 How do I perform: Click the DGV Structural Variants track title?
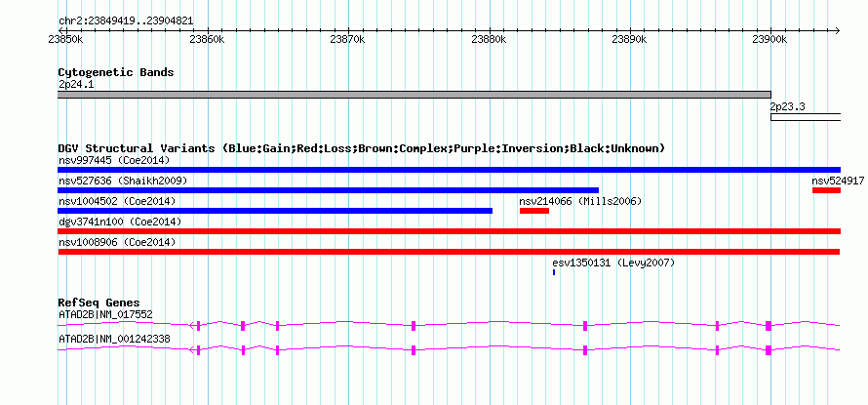[362, 148]
